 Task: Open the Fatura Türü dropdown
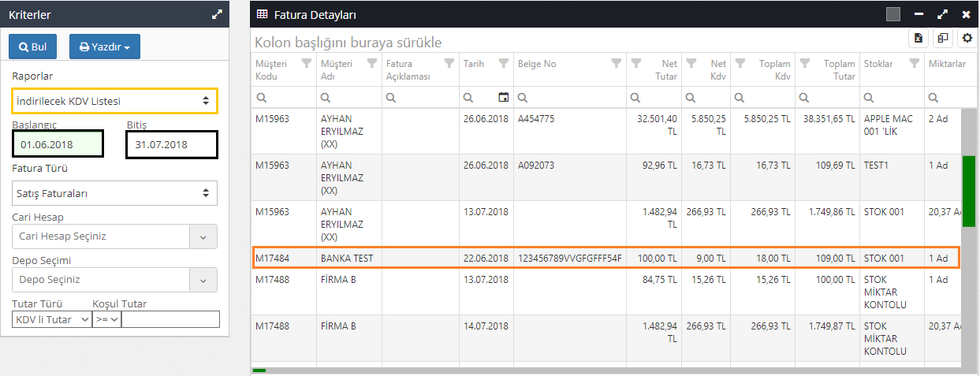(x=114, y=192)
